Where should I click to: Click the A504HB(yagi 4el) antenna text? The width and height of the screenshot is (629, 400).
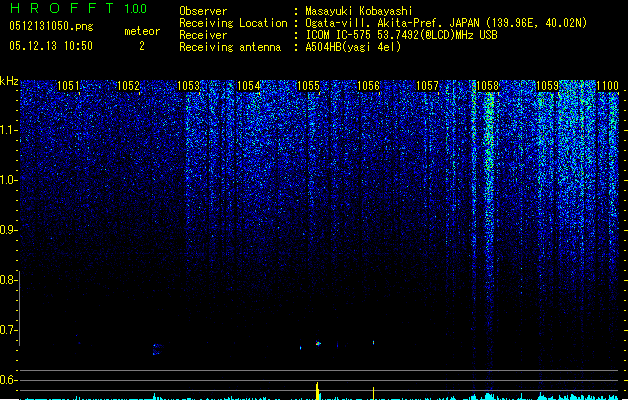tap(353, 47)
